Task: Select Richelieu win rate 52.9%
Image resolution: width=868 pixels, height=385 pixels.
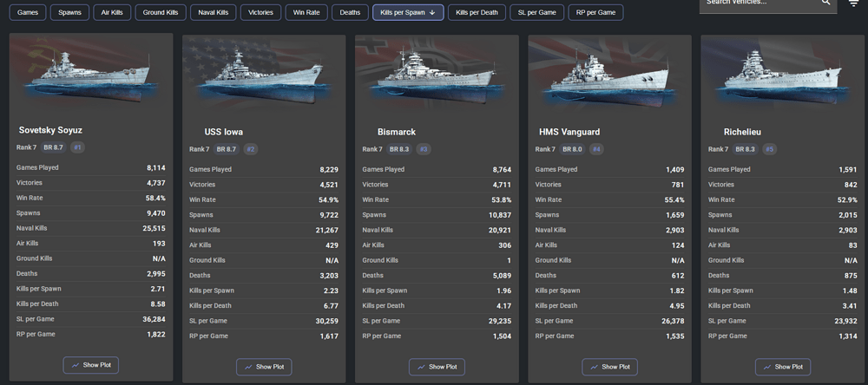Action: point(847,199)
